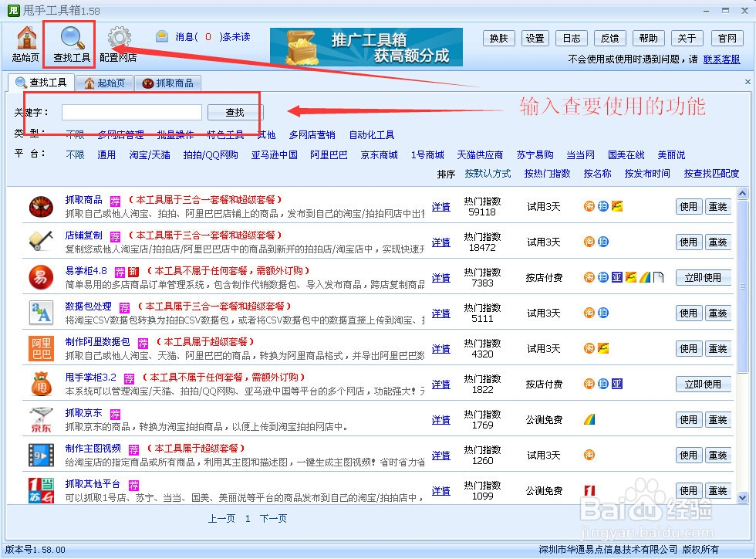Filter platform by 1号商城
Screen dimensions: 756x559
pos(427,155)
